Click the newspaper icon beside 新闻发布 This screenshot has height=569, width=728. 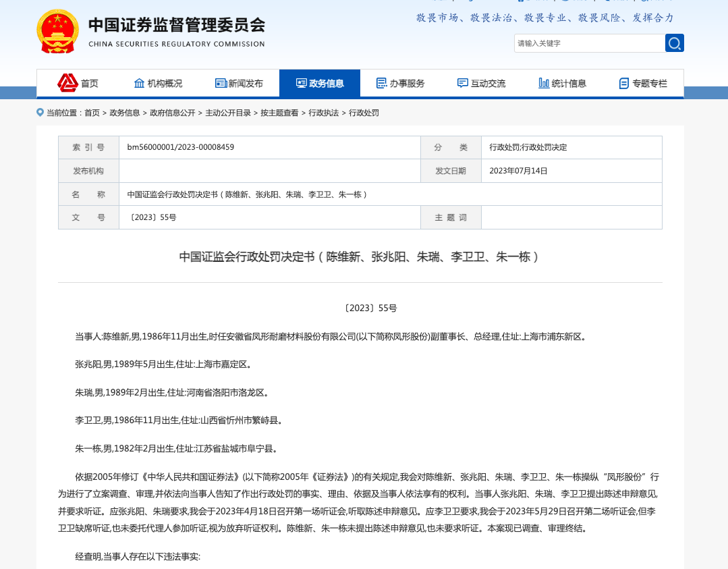click(221, 83)
